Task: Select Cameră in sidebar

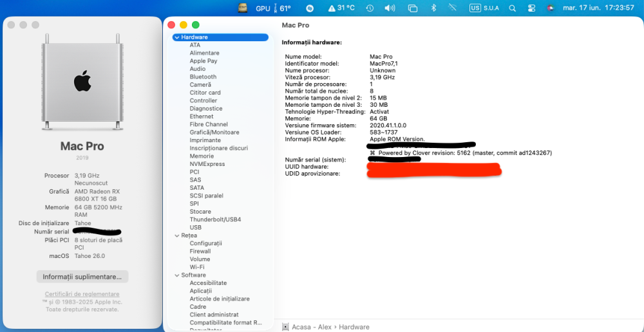Action: (200, 84)
